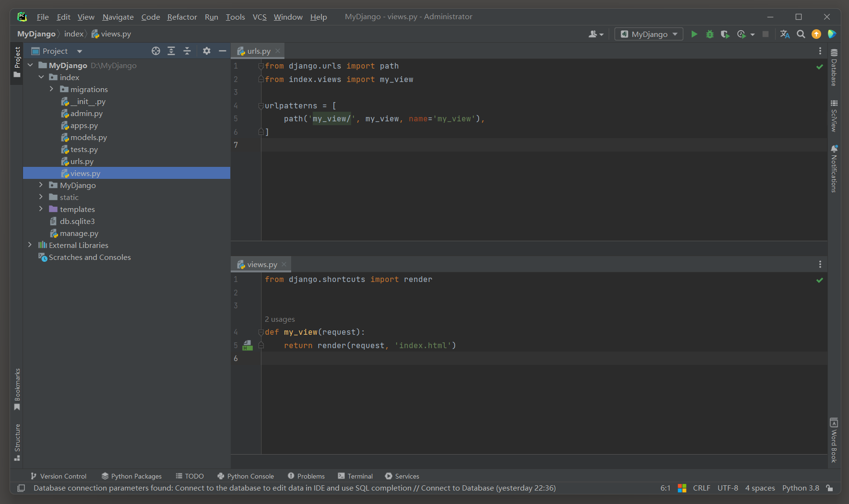Run MyDjango with coverage
Viewport: 849px width, 504px height.
[725, 34]
